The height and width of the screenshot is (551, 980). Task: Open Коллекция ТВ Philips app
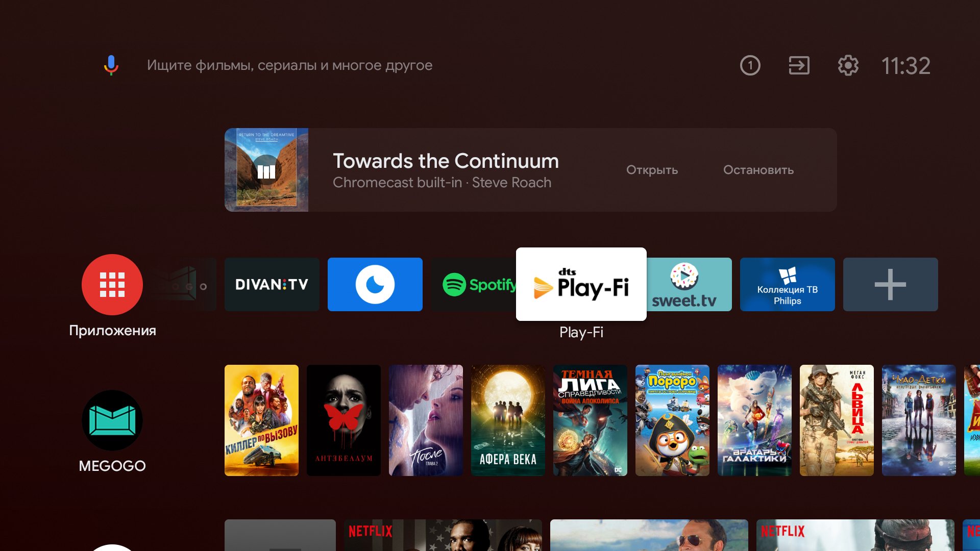tap(788, 284)
